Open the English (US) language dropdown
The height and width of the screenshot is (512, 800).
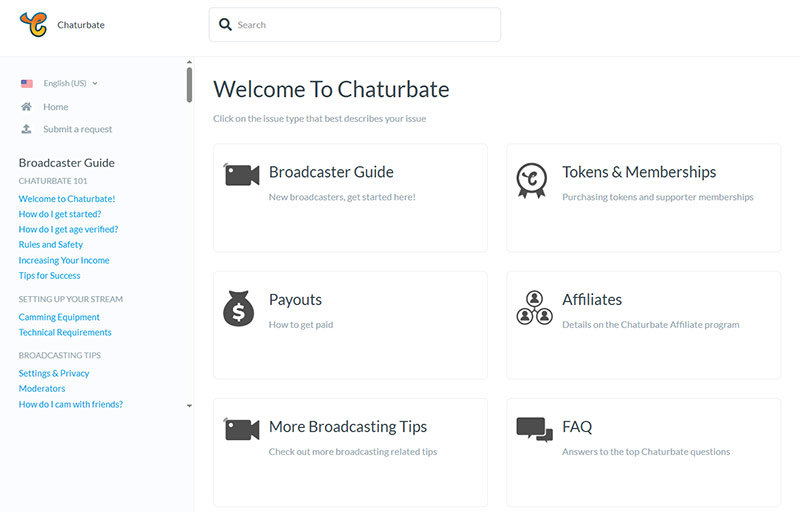[x=70, y=83]
